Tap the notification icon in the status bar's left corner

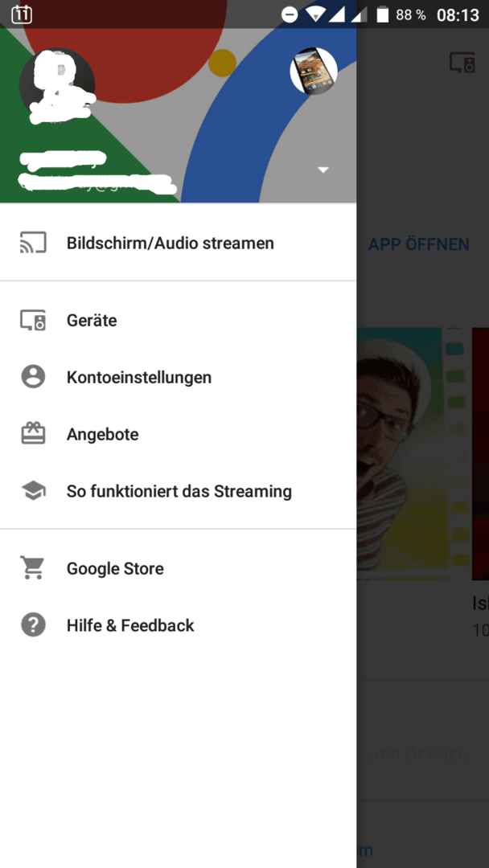click(22, 14)
